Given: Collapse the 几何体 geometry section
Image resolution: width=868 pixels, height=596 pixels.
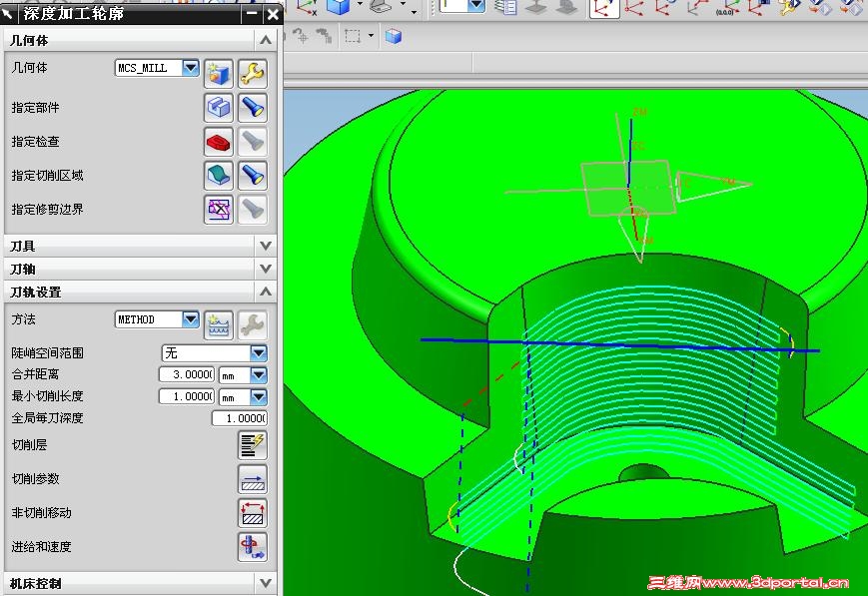Looking at the screenshot, I should 265,40.
